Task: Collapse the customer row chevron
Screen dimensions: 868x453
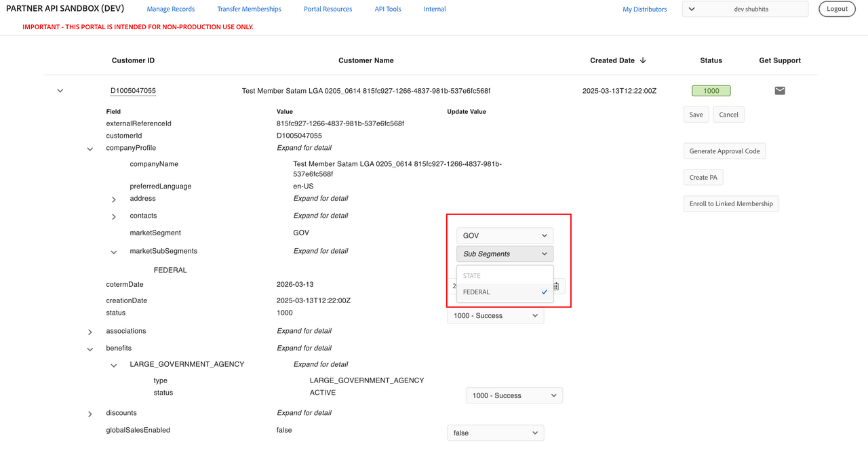Action: 60,91
